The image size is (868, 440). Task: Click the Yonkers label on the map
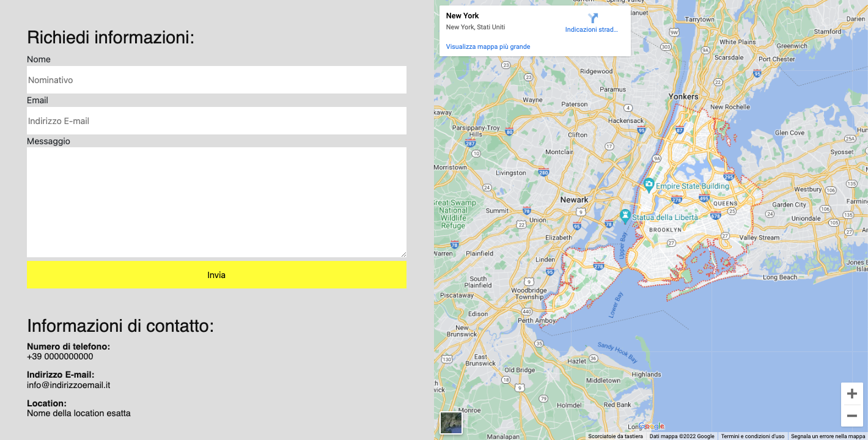tap(683, 97)
